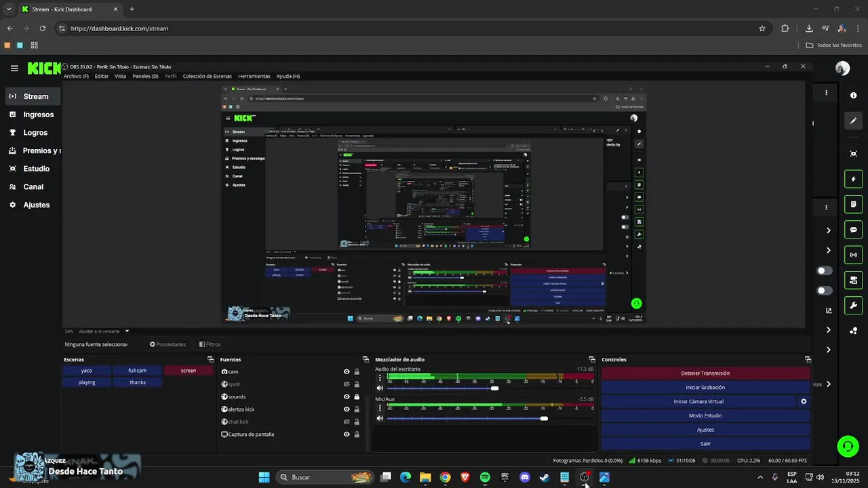Open the Herramientas menu in OBS
Image resolution: width=868 pixels, height=488 pixels.
pos(254,76)
